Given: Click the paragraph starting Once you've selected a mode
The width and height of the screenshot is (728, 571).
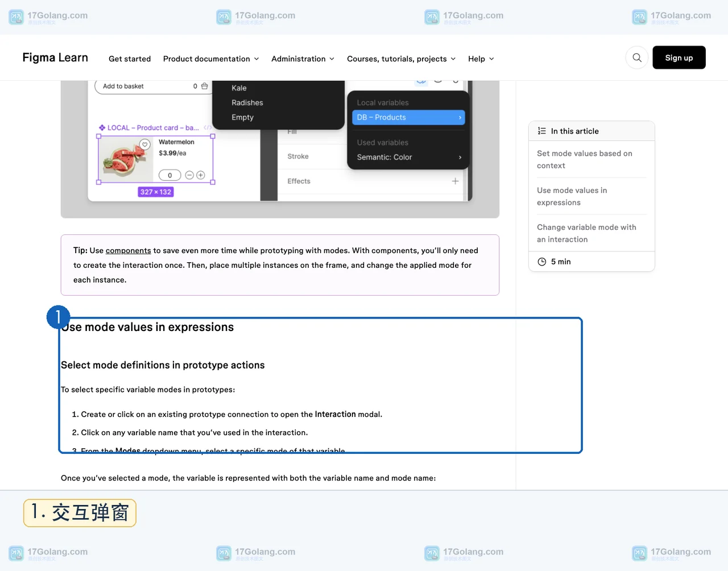Looking at the screenshot, I should (249, 478).
